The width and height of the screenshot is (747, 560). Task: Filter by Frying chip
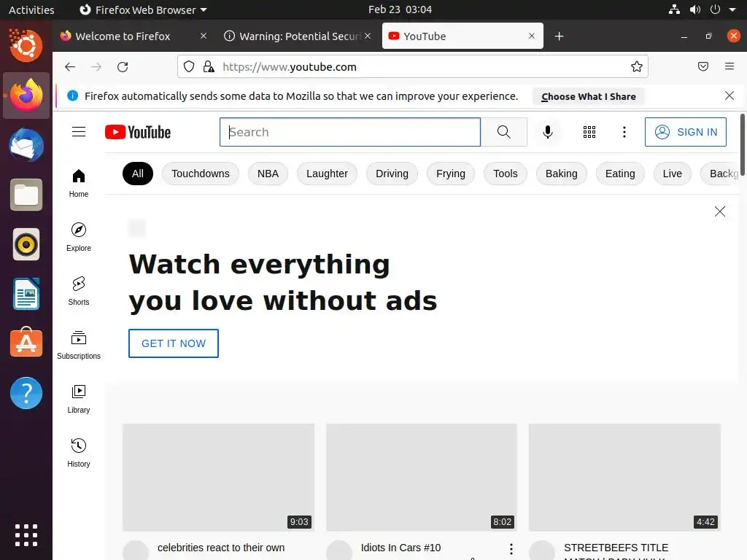point(451,174)
